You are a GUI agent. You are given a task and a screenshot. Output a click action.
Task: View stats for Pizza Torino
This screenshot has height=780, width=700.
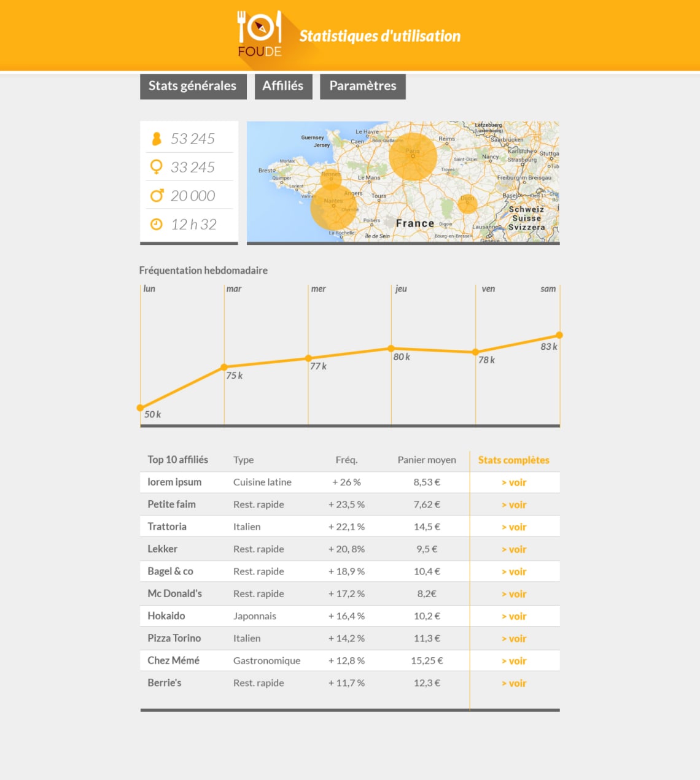click(514, 639)
